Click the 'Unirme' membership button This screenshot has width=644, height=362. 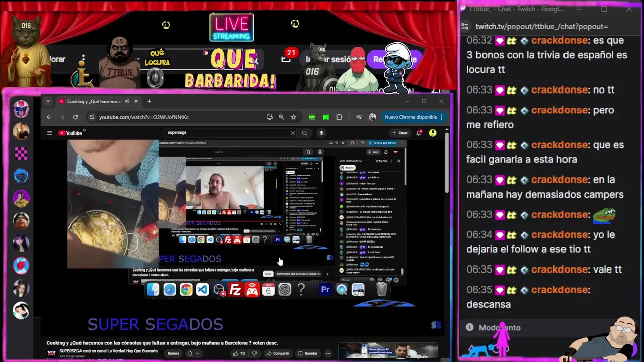point(173,353)
